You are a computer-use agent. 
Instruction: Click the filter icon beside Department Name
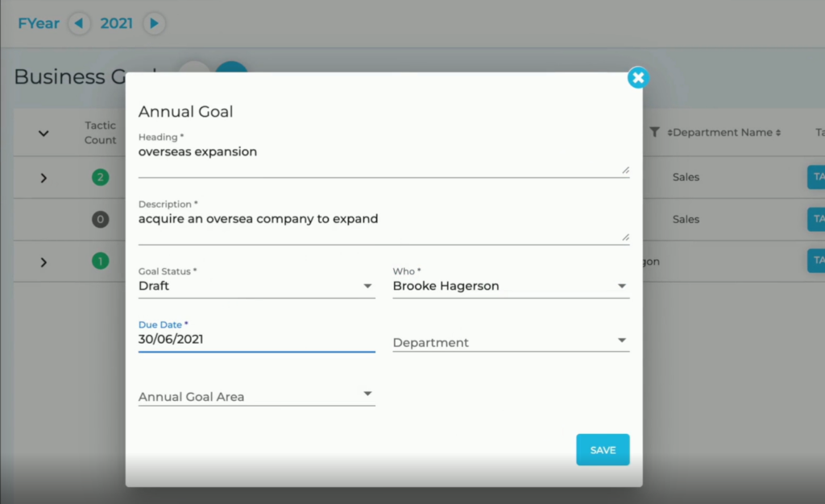click(x=654, y=132)
